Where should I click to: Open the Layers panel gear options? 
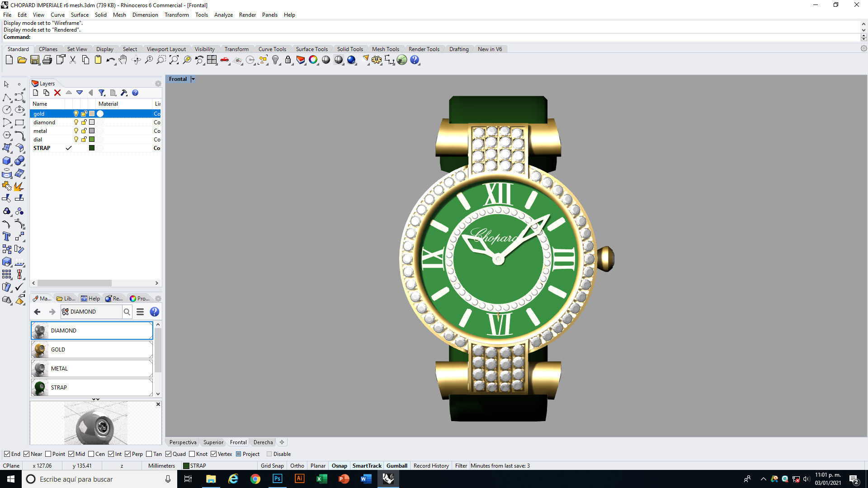click(x=158, y=84)
